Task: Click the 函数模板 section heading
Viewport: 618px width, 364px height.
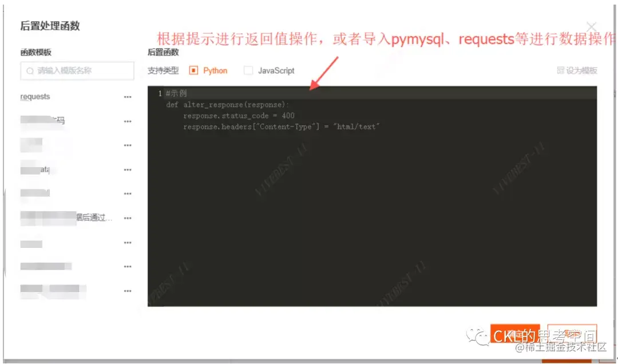Action: 36,52
